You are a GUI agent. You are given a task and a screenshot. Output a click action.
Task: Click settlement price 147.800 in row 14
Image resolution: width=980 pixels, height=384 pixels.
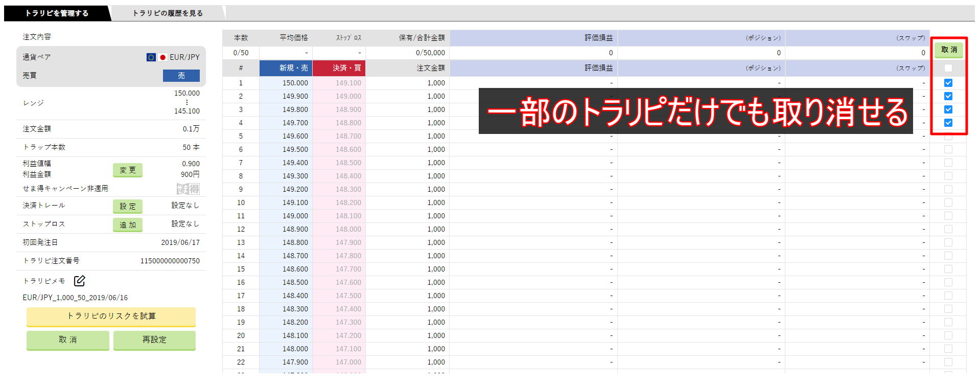pyautogui.click(x=348, y=256)
